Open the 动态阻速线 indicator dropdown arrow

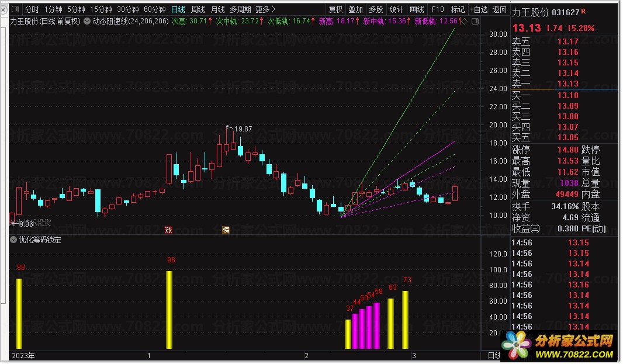87,21
